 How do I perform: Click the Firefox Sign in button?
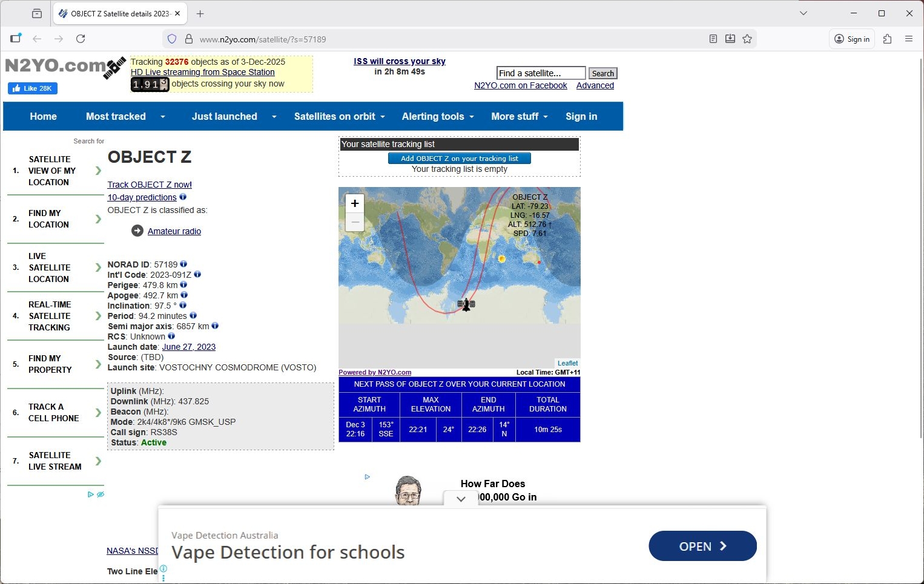(x=852, y=39)
